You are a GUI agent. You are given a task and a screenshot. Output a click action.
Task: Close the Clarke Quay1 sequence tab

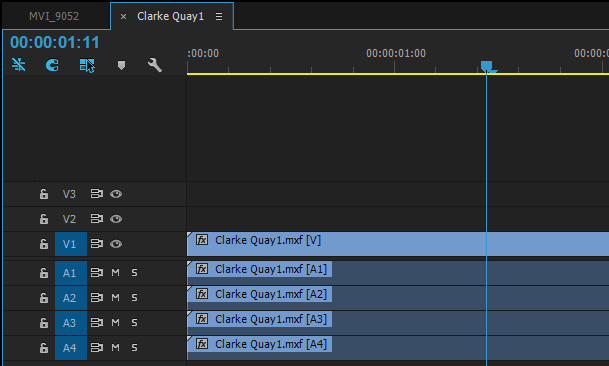123,16
